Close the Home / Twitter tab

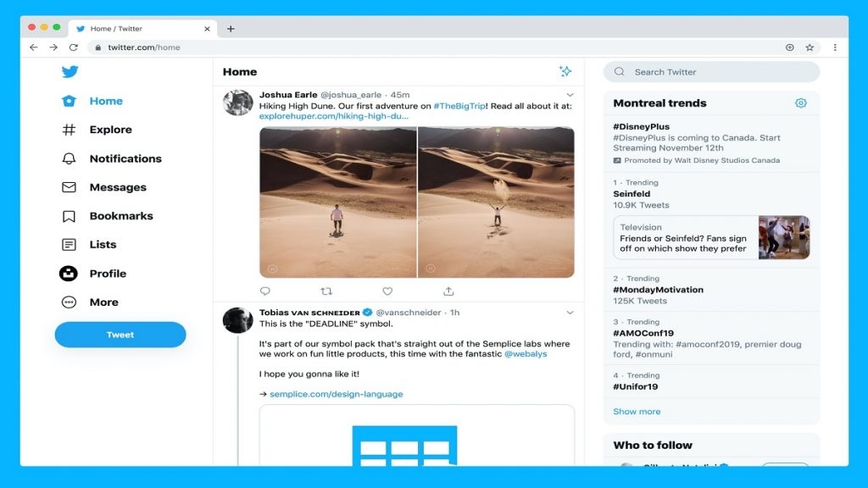tap(207, 29)
